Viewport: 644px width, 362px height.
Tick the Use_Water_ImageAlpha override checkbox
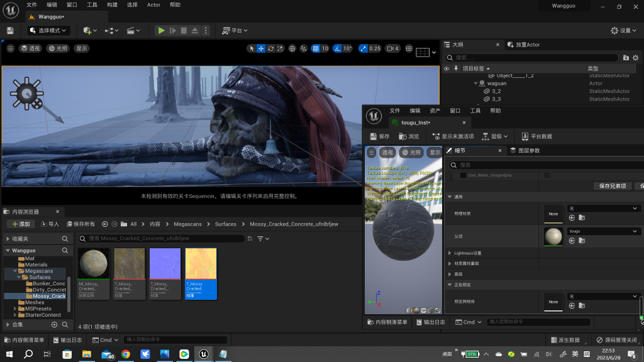[x=464, y=175]
